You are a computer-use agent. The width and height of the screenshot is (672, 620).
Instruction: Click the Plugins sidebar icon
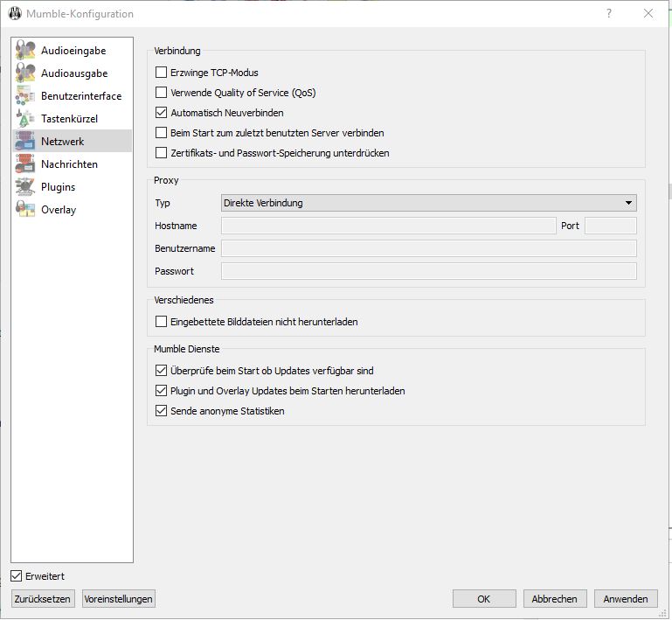tap(25, 187)
